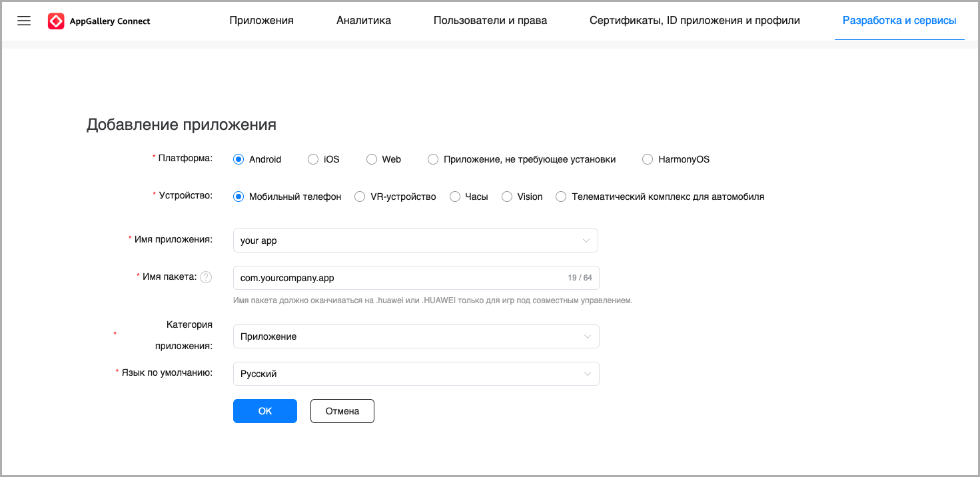980x477 pixels.
Task: Open the Категория приложения dropdown
Action: click(x=416, y=336)
